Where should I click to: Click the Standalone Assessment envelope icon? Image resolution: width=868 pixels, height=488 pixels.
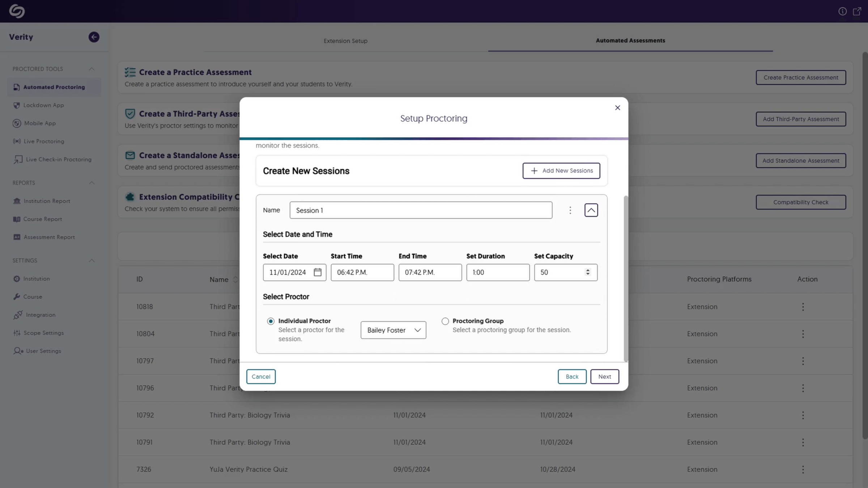[130, 155]
